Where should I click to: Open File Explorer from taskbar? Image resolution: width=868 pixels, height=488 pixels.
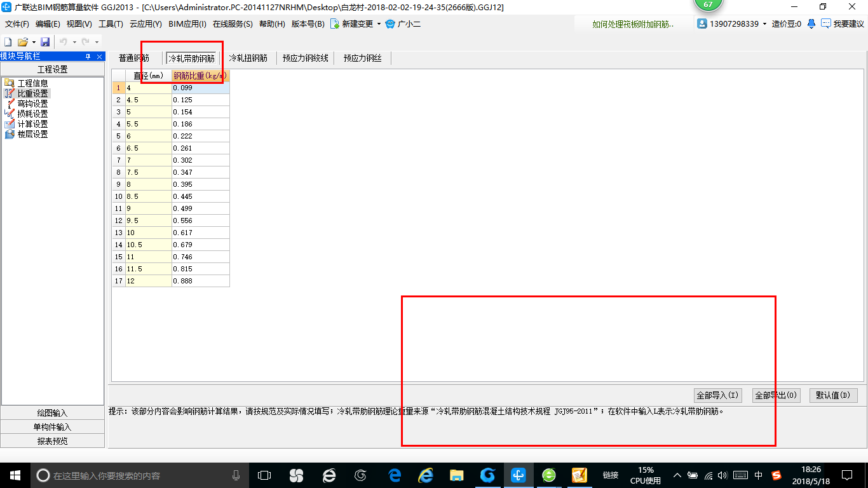(456, 475)
